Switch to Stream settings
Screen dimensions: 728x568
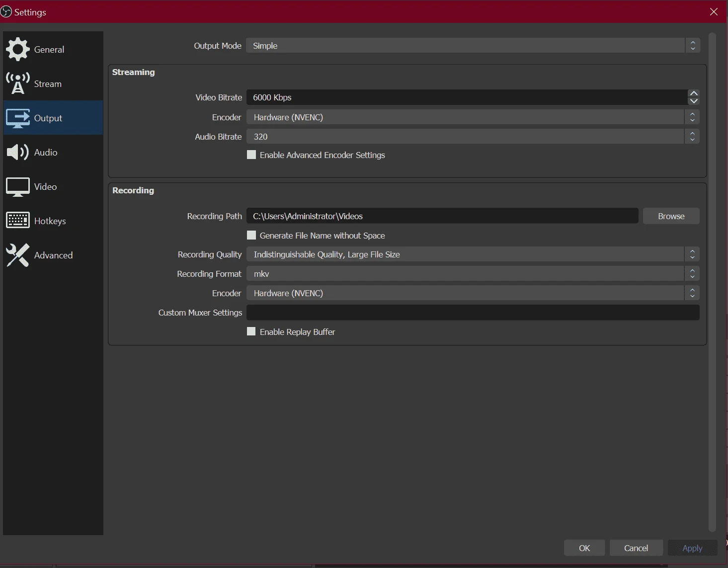point(53,83)
